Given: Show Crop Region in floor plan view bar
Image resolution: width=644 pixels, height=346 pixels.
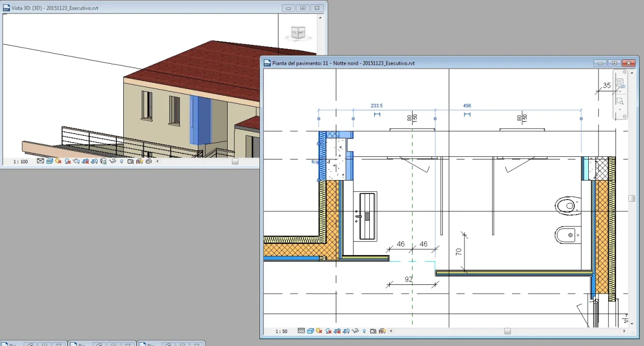Looking at the screenshot, I should pos(346,331).
